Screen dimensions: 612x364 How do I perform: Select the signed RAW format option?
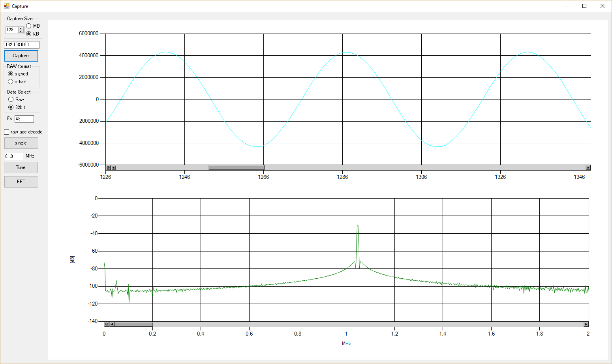click(x=10, y=73)
